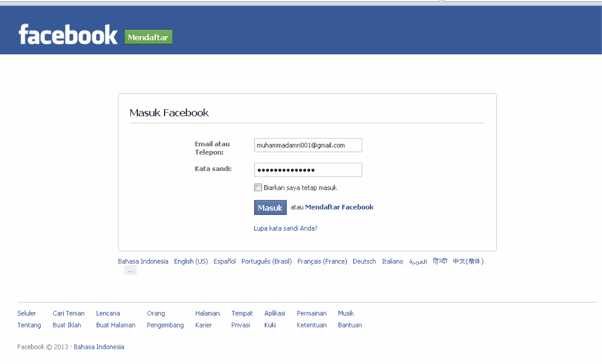Switch language to Português (Brasil)
This screenshot has height=364, width=602.
(266, 261)
